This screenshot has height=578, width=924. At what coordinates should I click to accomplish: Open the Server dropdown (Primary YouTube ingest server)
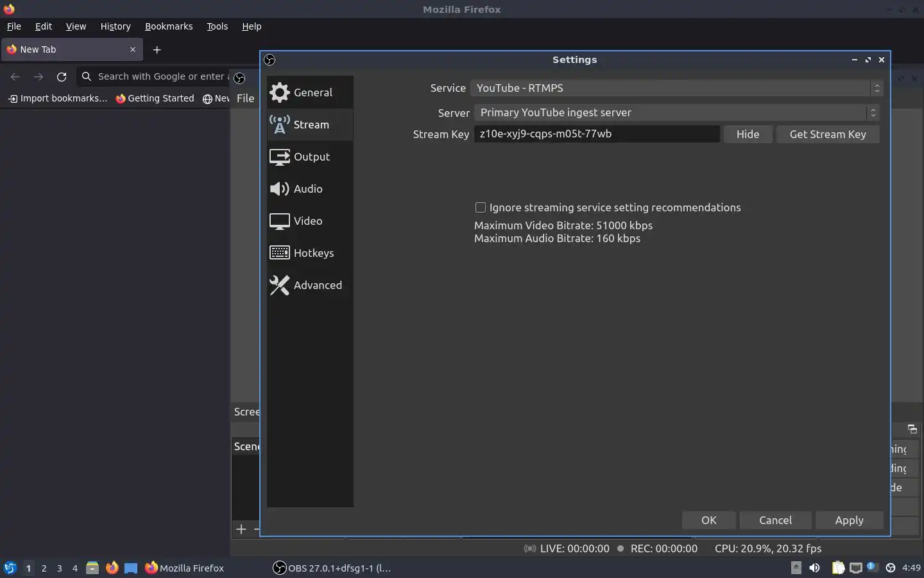tap(676, 112)
